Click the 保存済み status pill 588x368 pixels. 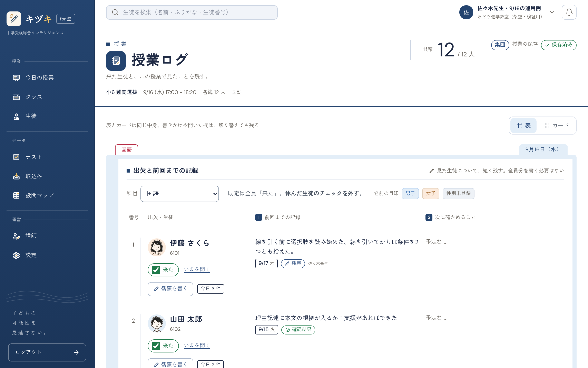click(559, 45)
